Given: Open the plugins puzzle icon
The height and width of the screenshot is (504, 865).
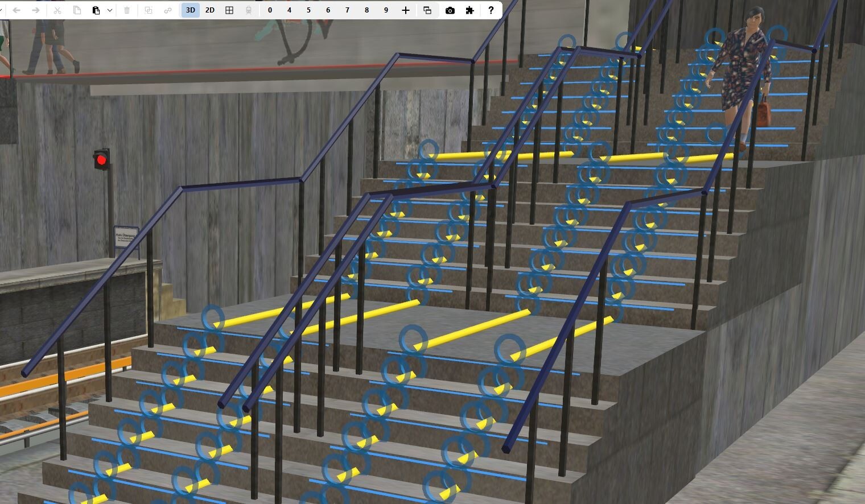Looking at the screenshot, I should tap(469, 10).
